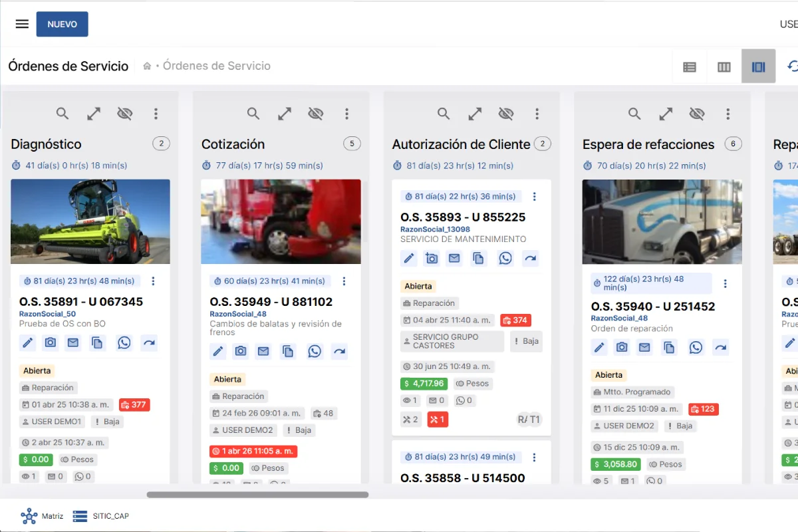Open the white Kenworth truck thumbnail
This screenshot has height=532, width=798.
662,221
